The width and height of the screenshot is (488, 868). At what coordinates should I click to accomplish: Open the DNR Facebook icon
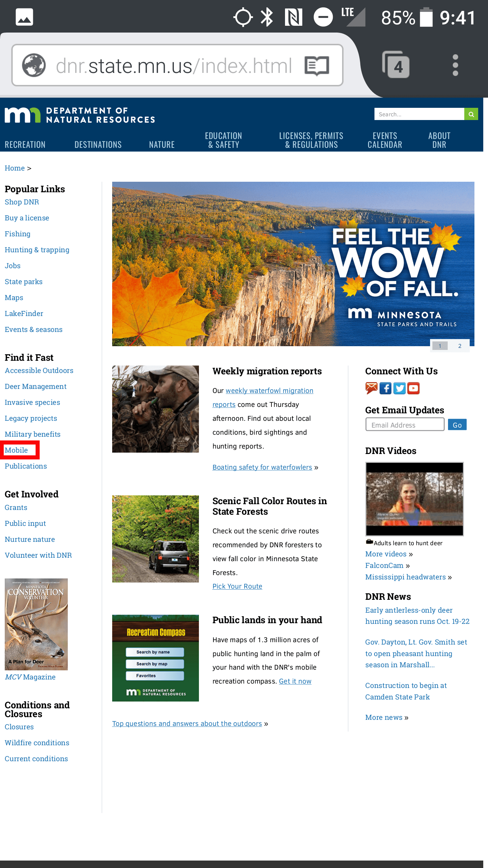tap(385, 388)
